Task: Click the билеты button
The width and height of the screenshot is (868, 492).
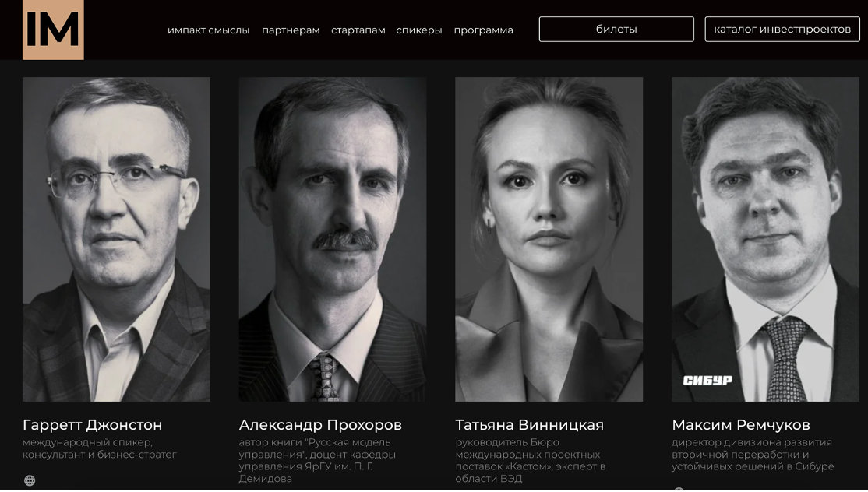Action: (x=616, y=30)
